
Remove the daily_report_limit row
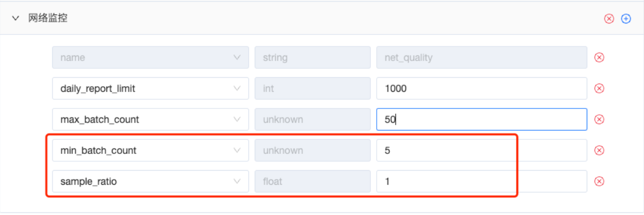[599, 89]
